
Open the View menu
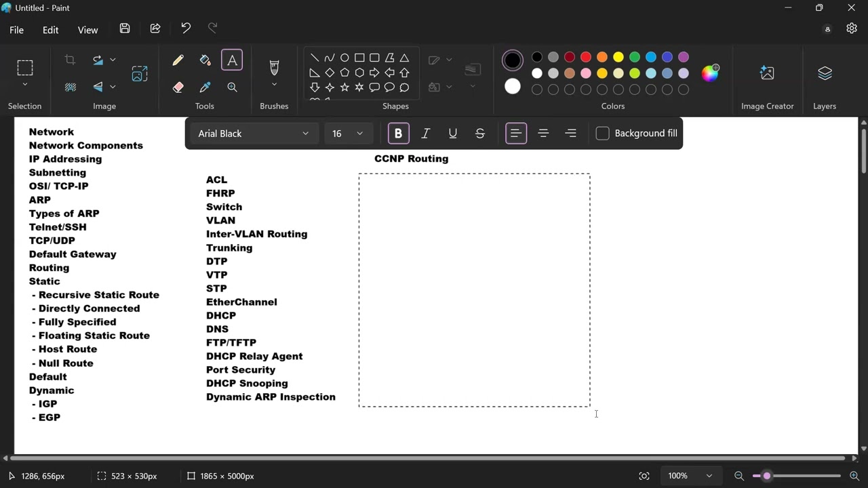click(88, 30)
